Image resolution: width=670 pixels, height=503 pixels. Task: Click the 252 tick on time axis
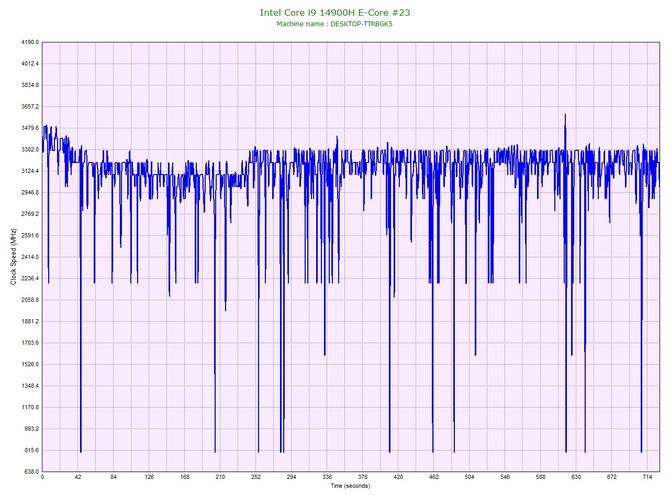(256, 477)
